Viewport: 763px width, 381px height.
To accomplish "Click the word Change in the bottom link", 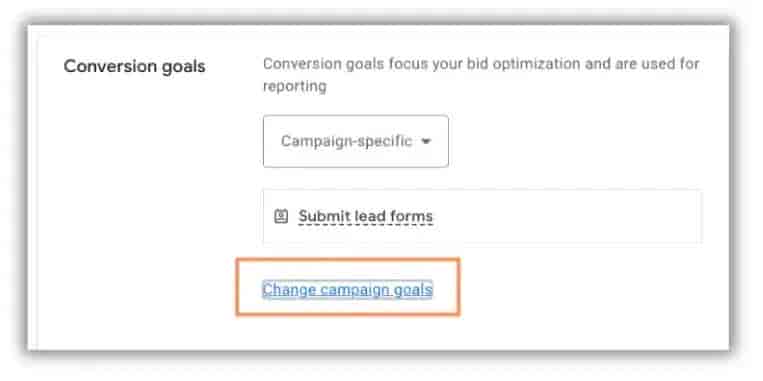I will (x=289, y=290).
